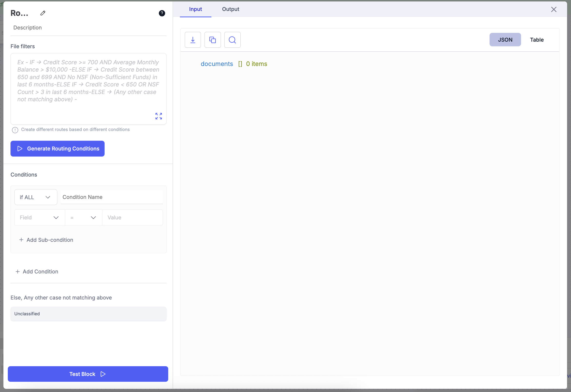Click the pencil edit name icon
Image resolution: width=571 pixels, height=392 pixels.
pos(43,13)
